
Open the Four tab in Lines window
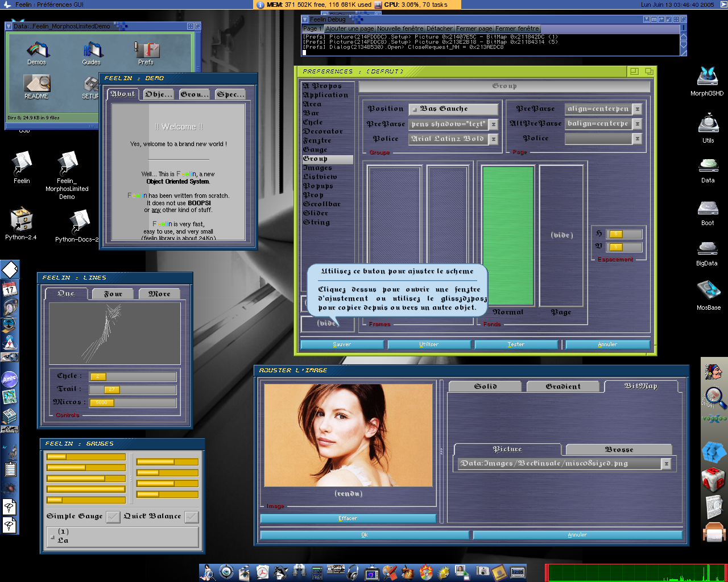[113, 294]
